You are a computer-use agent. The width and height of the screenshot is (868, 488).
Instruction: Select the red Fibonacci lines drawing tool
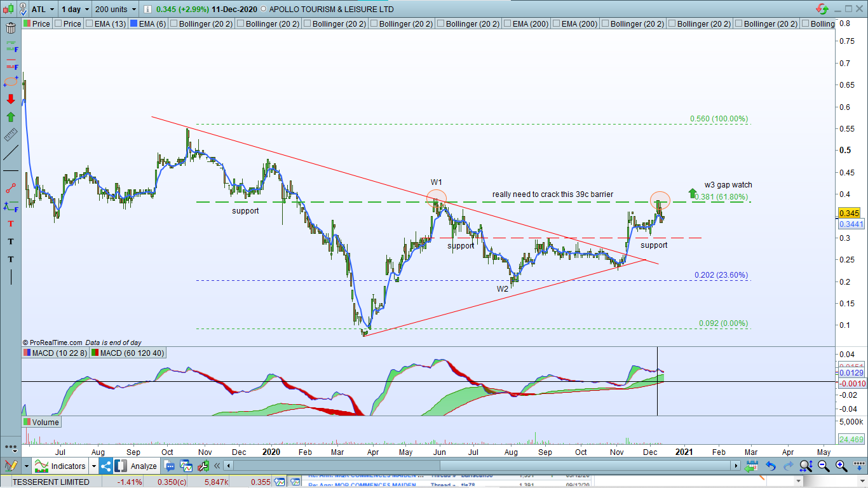tap(11, 64)
